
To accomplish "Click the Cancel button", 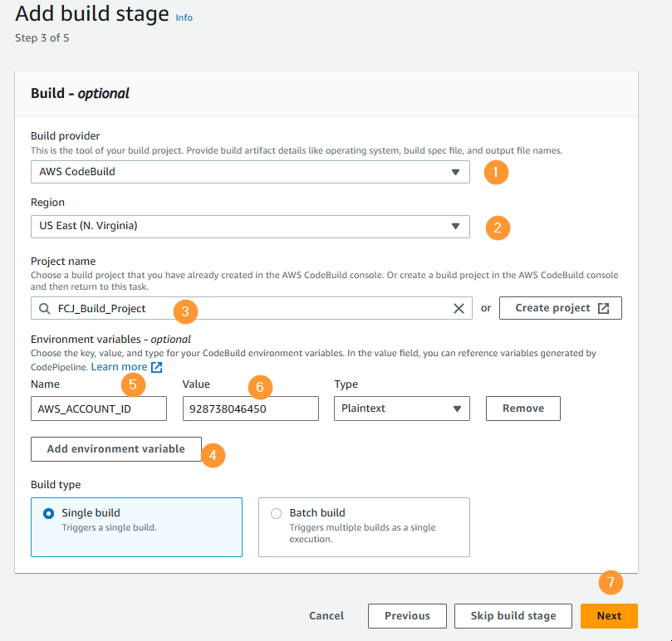I will pyautogui.click(x=326, y=616).
